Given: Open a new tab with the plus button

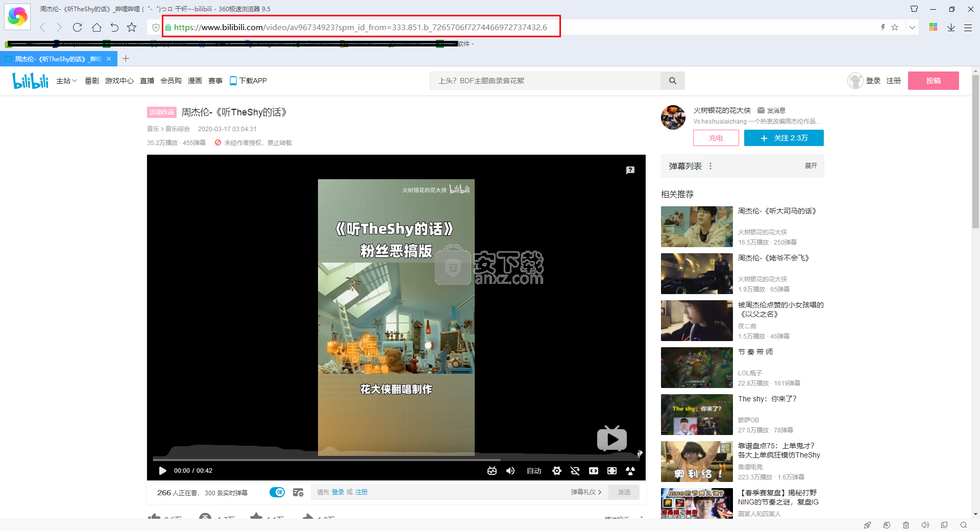Looking at the screenshot, I should [x=126, y=59].
